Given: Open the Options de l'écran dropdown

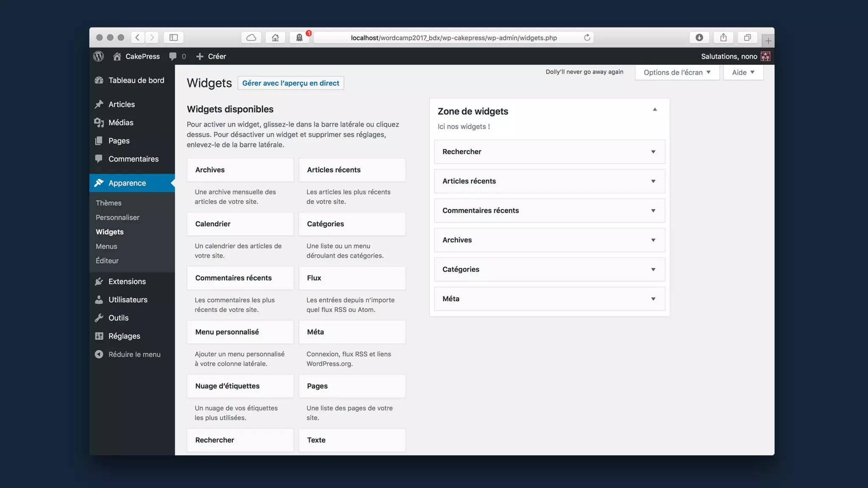Looking at the screenshot, I should coord(677,72).
